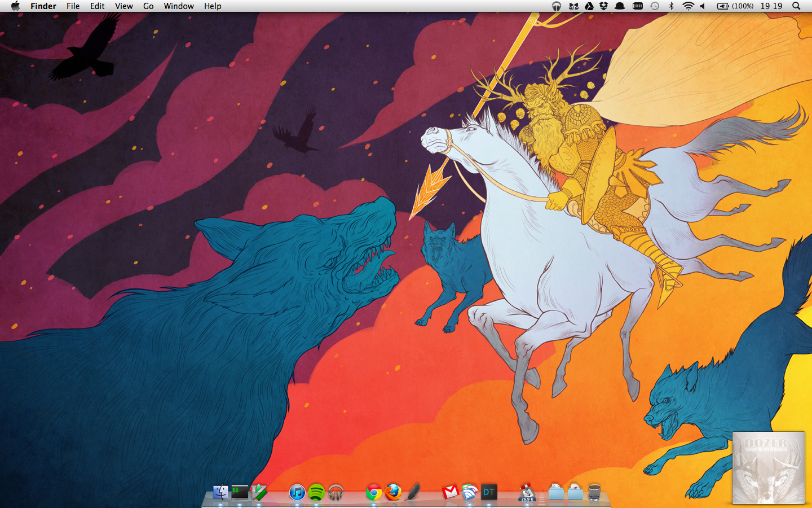Click the bow tie menu bar icon
This screenshot has height=508, width=812.
point(573,6)
